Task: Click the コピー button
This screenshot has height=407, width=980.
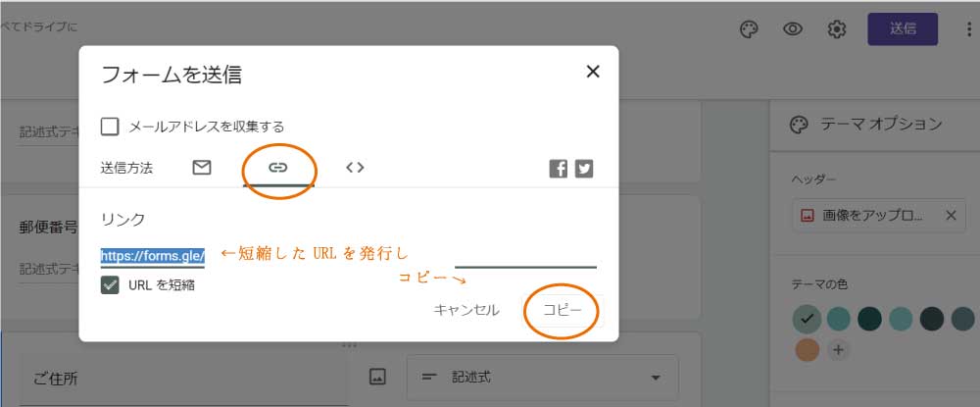Action: [563, 310]
